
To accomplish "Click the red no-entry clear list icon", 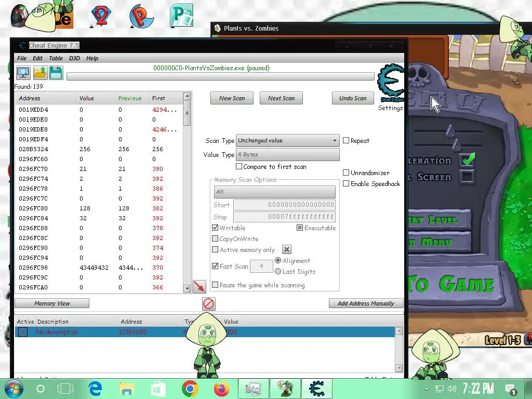I will tap(208, 303).
